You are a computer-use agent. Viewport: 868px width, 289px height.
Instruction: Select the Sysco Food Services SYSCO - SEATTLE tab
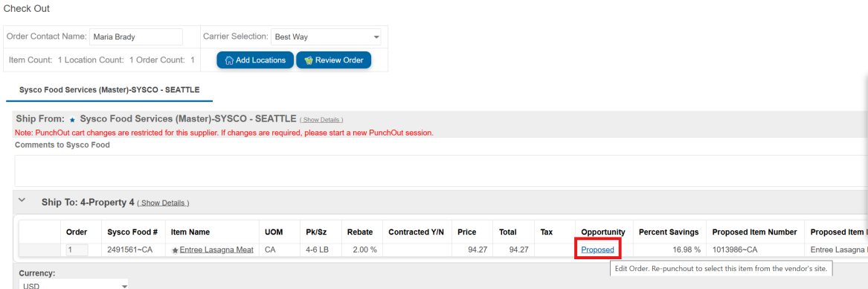(x=109, y=89)
